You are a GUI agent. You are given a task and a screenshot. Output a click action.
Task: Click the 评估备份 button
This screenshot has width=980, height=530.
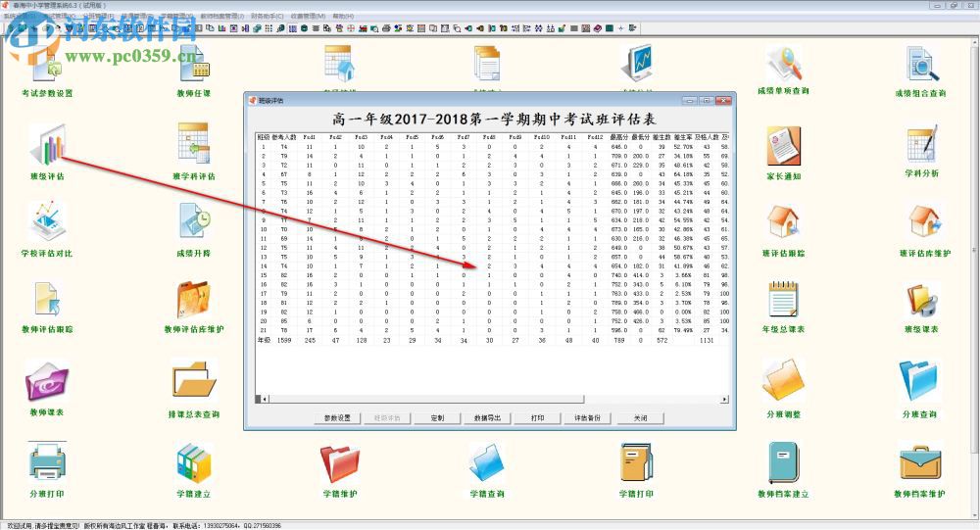click(x=587, y=418)
